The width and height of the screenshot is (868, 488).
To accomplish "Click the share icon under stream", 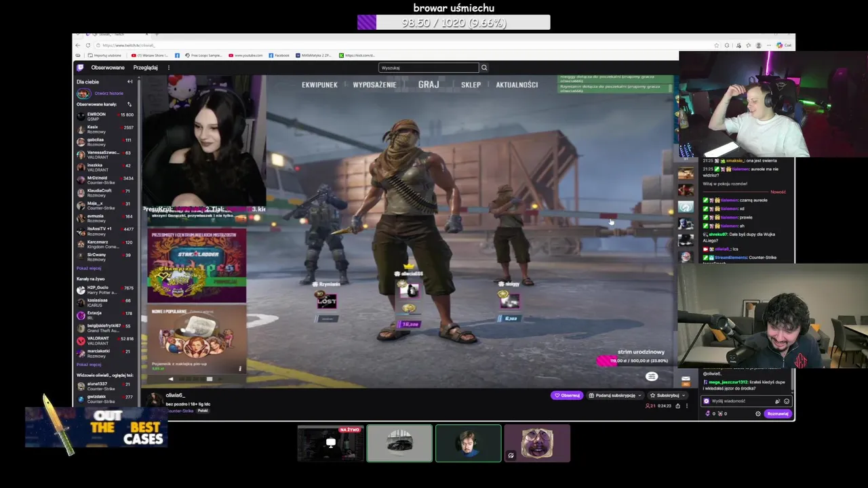I will 677,406.
